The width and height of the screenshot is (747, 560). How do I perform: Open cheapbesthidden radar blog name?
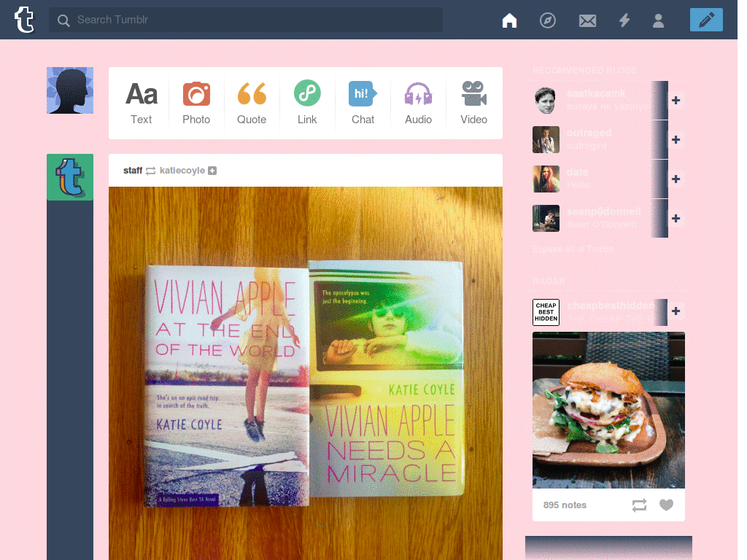611,306
